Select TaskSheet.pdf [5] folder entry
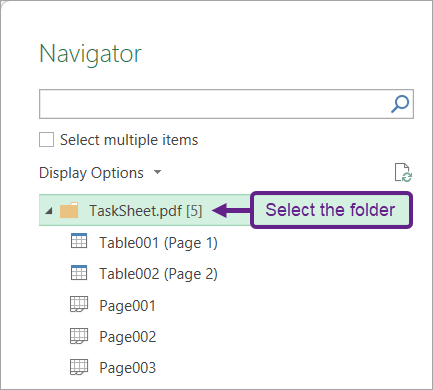 click(146, 210)
